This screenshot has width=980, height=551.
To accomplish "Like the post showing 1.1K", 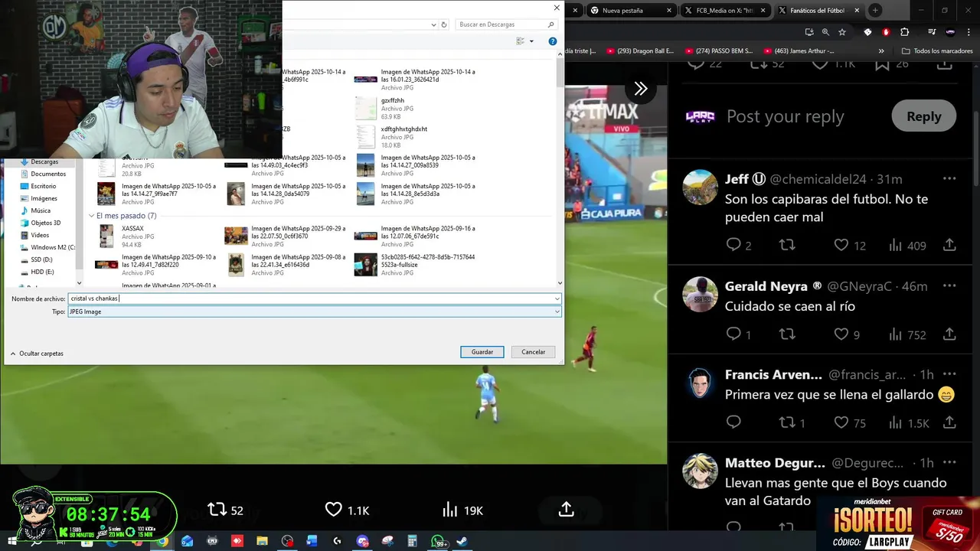I will (333, 510).
